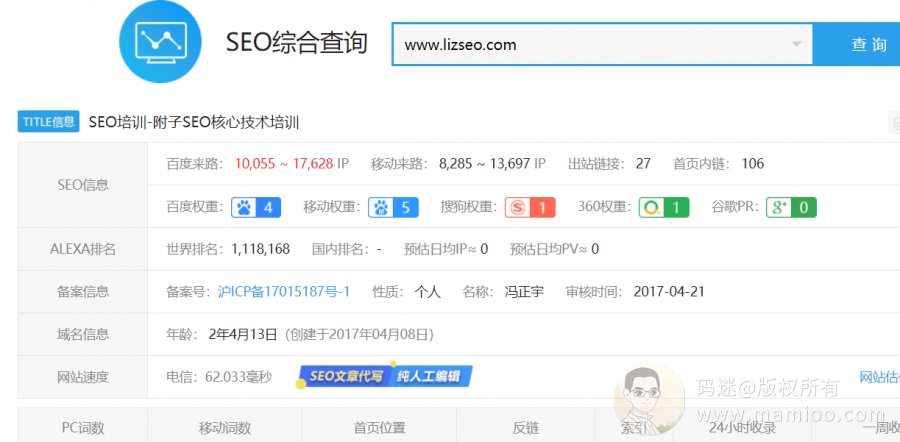Image resolution: width=900 pixels, height=442 pixels.
Task: Click the 360 weight badge showing 1
Action: (x=664, y=207)
